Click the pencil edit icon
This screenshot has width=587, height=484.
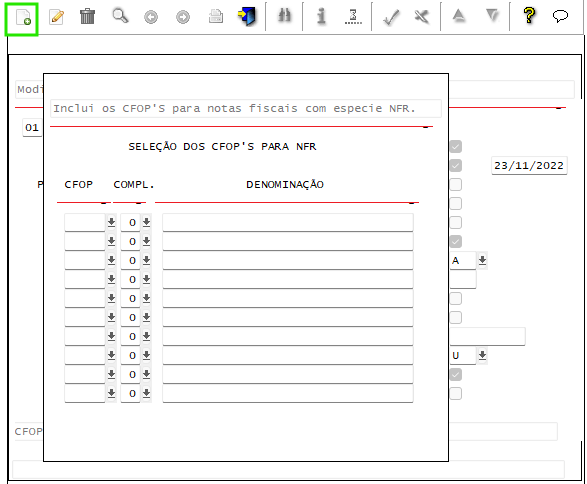[57, 17]
